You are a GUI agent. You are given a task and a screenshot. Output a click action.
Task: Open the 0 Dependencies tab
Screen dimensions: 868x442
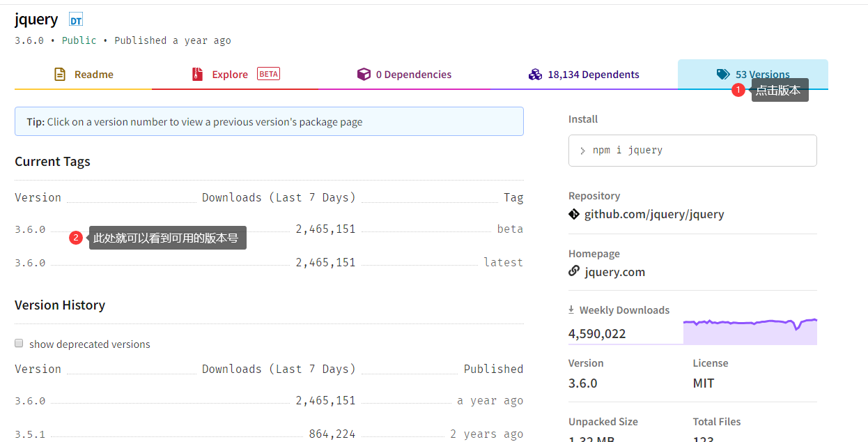[x=404, y=75]
